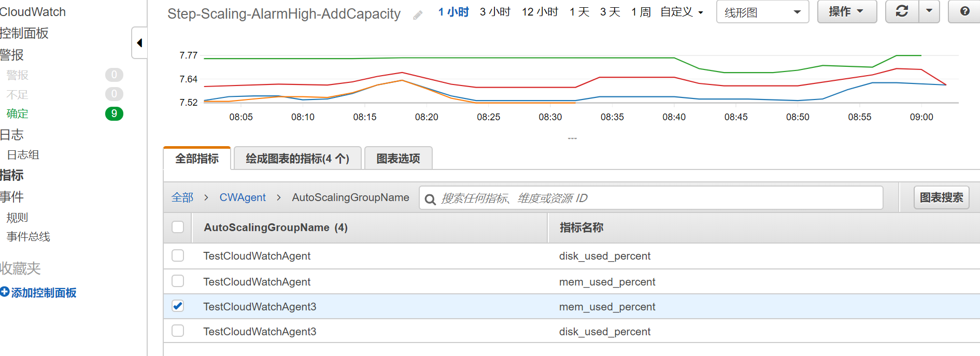Select the 1 周 time range
The image size is (980, 356).
click(641, 12)
